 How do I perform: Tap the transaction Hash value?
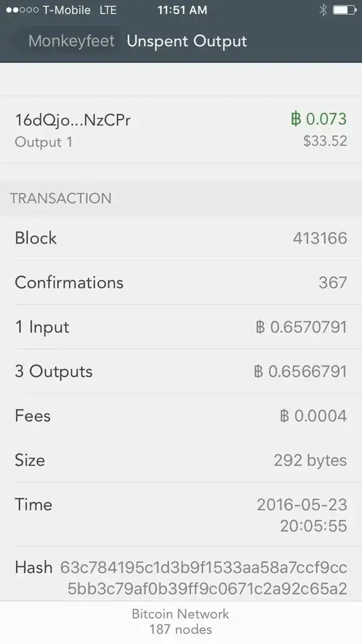click(x=204, y=578)
